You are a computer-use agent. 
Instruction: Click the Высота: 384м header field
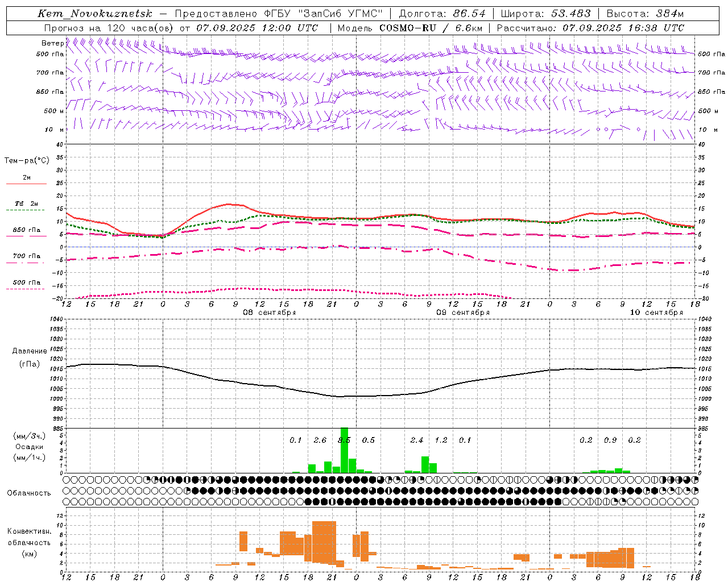pyautogui.click(x=645, y=14)
